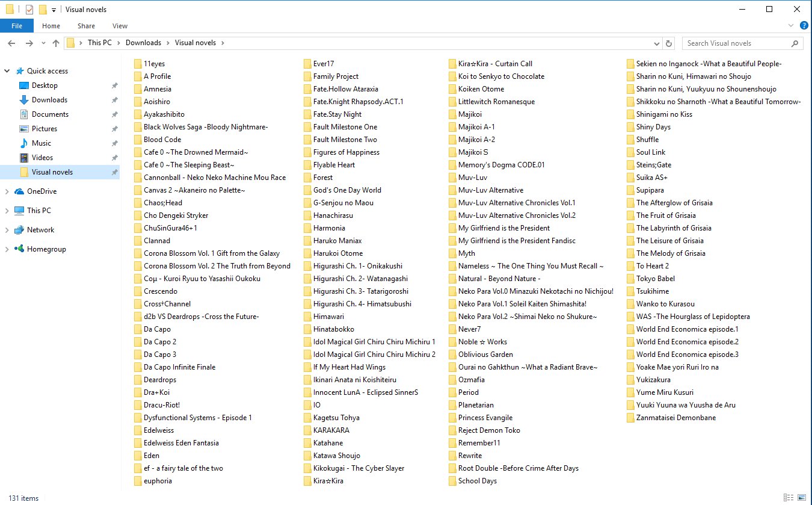Select the Dracu-Riot! folder

[156, 405]
